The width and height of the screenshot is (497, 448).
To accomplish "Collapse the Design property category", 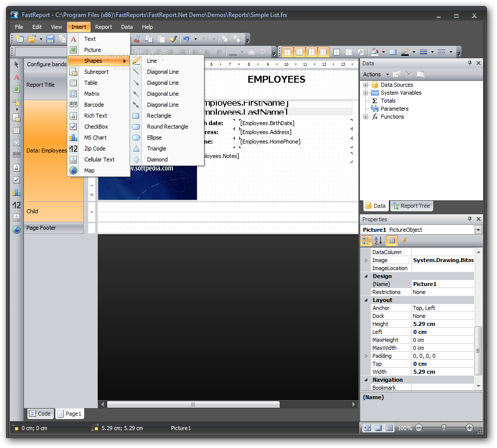I will 366,276.
